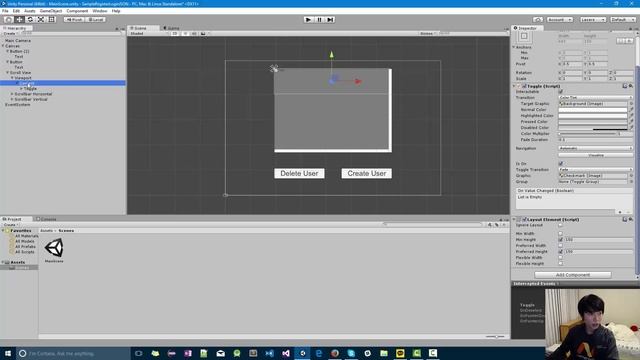Open Target Graphic object picker
The width and height of the screenshot is (640, 360).
tap(631, 104)
